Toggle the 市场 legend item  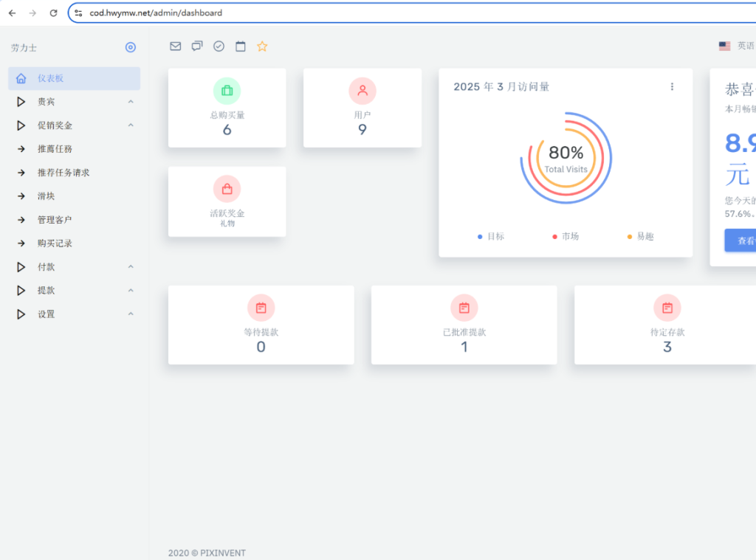(x=566, y=236)
